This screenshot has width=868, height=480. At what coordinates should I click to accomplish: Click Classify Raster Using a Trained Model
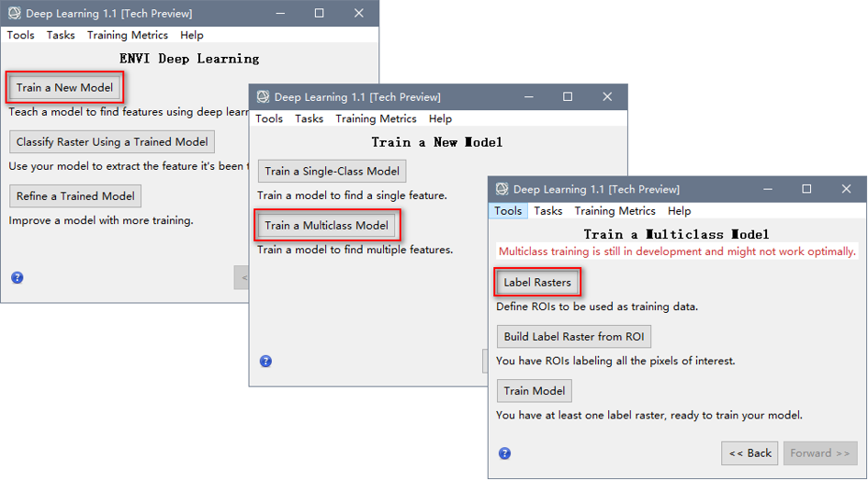[x=112, y=141]
